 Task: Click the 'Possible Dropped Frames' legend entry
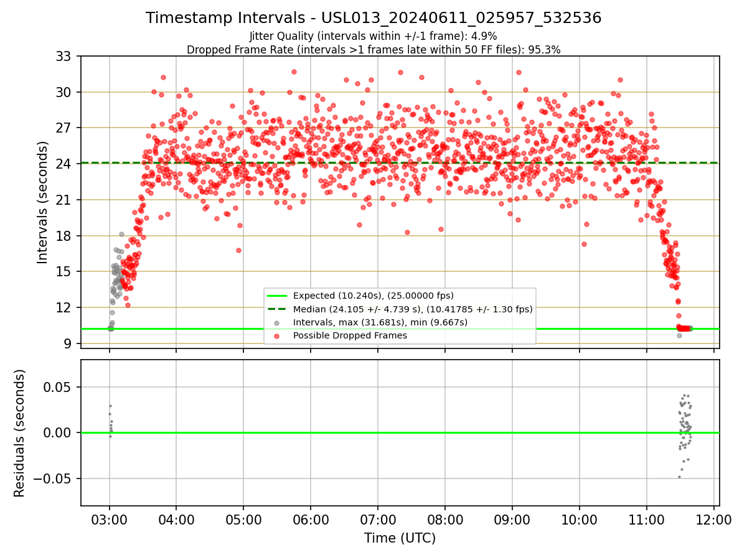tap(350, 335)
